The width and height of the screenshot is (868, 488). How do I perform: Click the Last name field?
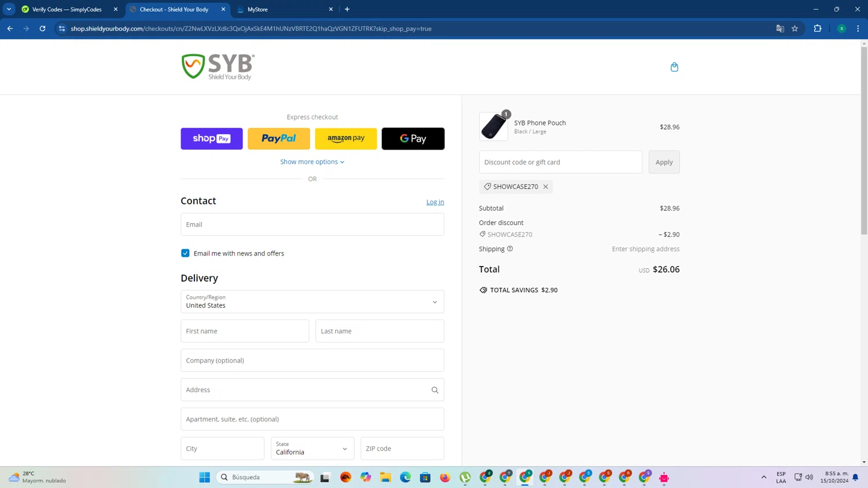coord(380,331)
